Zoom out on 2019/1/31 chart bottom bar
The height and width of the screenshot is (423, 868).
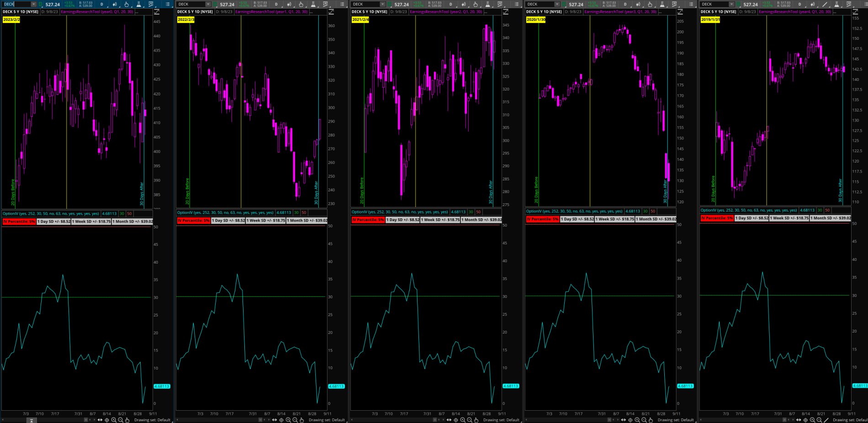point(819,420)
